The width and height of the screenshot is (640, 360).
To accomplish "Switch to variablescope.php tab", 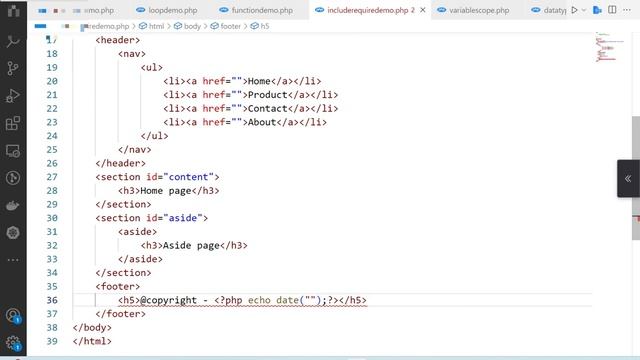I will pyautogui.click(x=473, y=10).
